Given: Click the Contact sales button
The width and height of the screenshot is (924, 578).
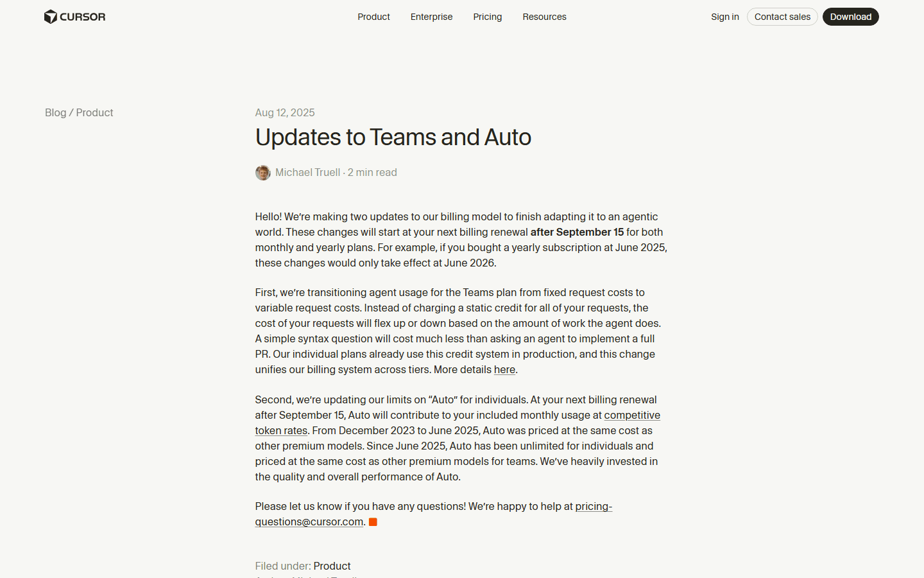Looking at the screenshot, I should [782, 17].
